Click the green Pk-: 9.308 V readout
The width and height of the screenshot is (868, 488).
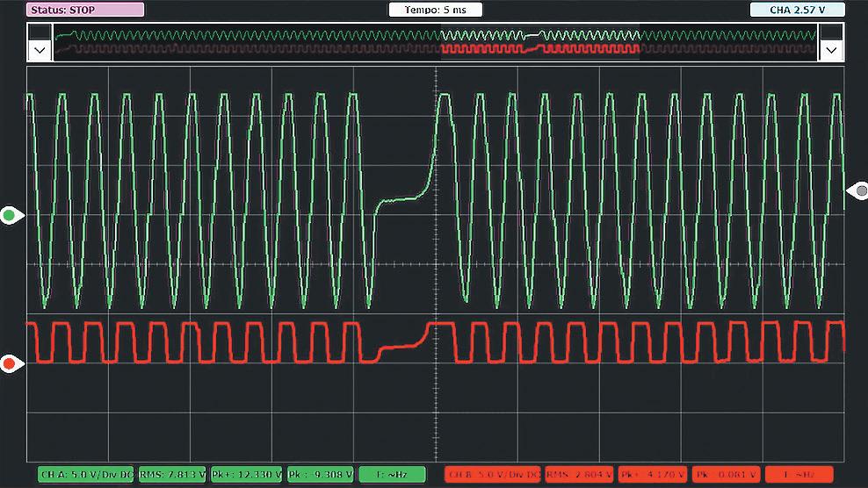[x=321, y=475]
